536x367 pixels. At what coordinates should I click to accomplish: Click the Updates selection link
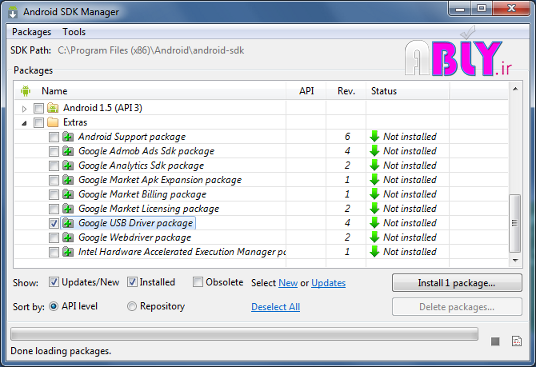tap(328, 283)
